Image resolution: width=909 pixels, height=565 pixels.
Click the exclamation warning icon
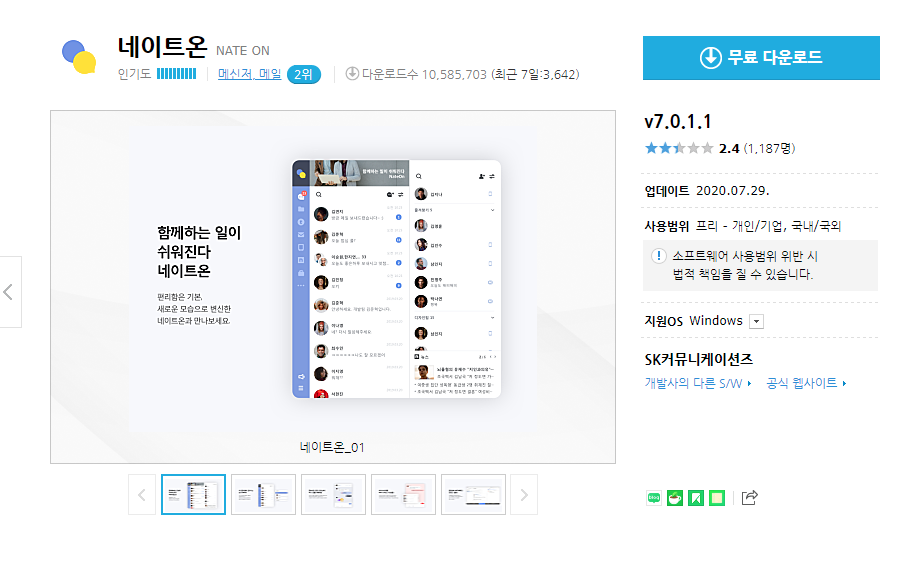coord(659,256)
